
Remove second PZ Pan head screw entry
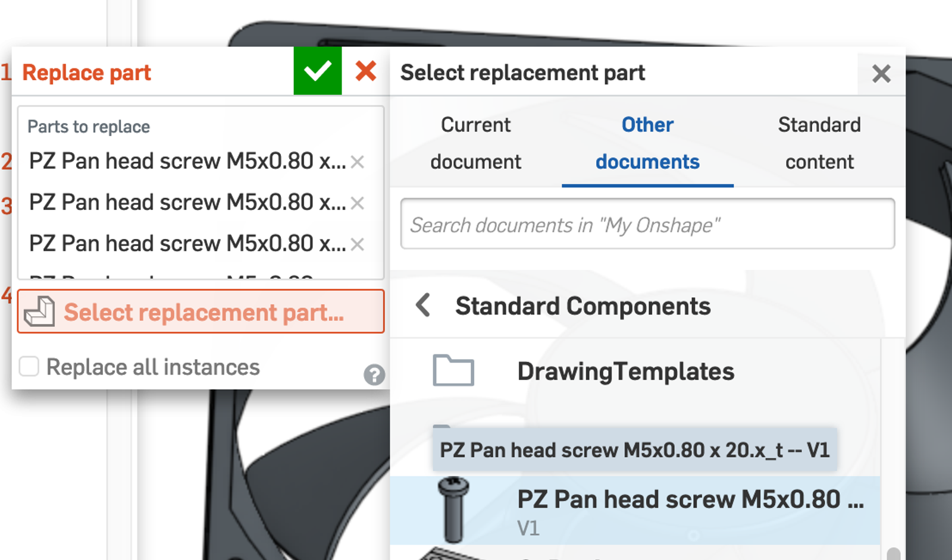coord(358,203)
